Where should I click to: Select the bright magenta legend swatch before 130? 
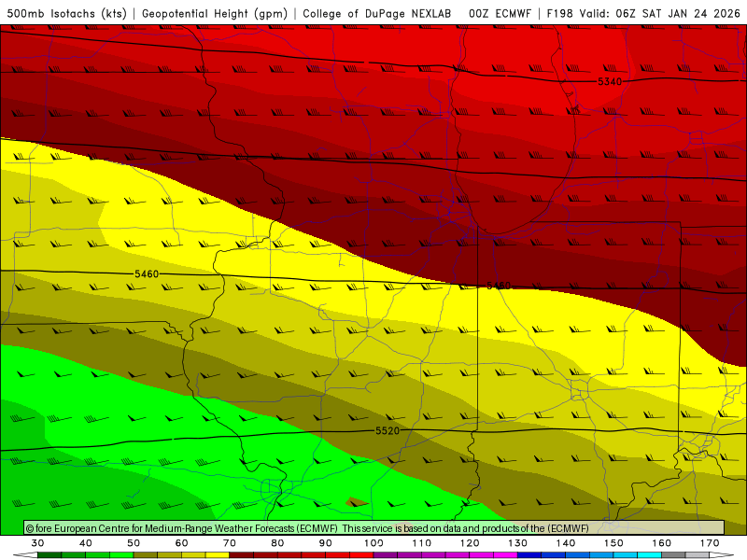(506, 555)
